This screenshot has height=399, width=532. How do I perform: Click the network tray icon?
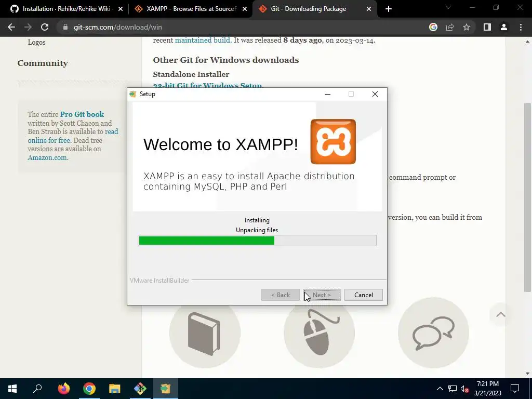click(x=453, y=389)
